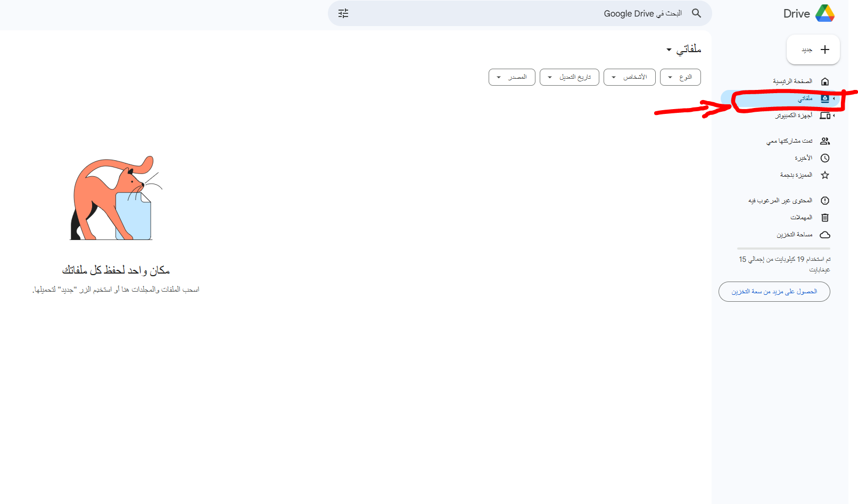Click the Computers devices icon

point(825,115)
